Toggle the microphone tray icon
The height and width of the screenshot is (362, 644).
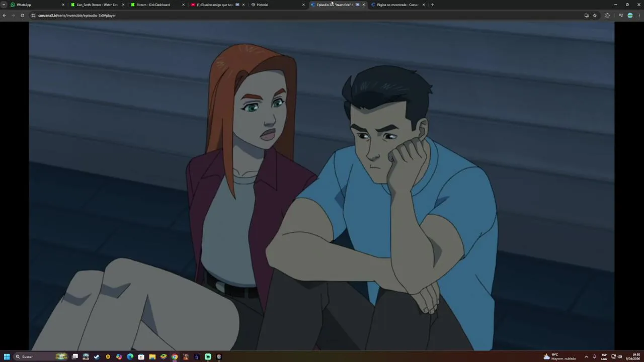tap(594, 356)
